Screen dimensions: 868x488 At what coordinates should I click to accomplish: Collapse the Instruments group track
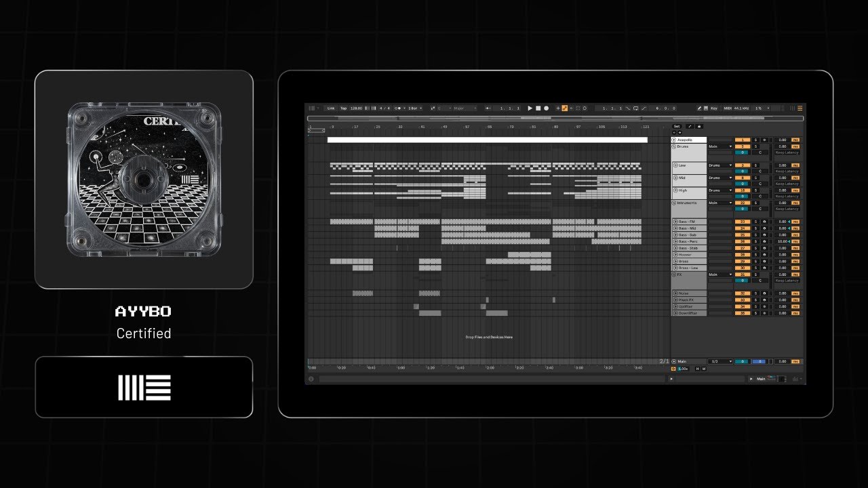pyautogui.click(x=673, y=203)
